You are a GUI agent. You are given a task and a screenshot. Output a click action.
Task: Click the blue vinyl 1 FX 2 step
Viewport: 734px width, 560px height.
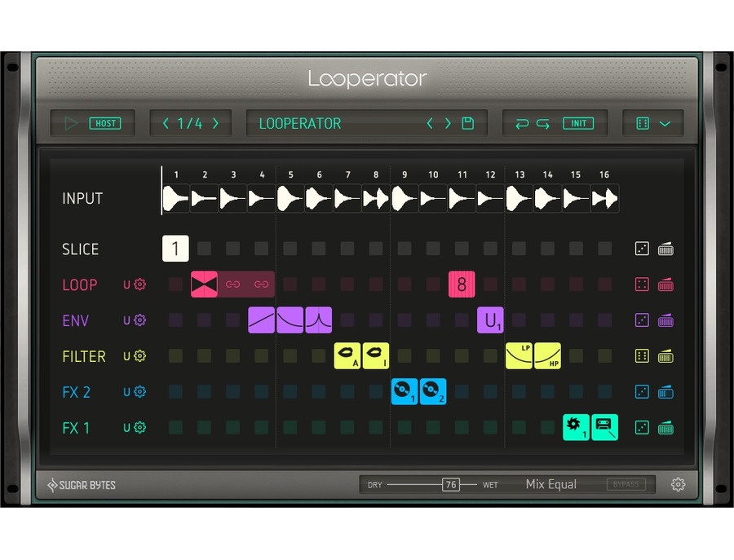[404, 391]
